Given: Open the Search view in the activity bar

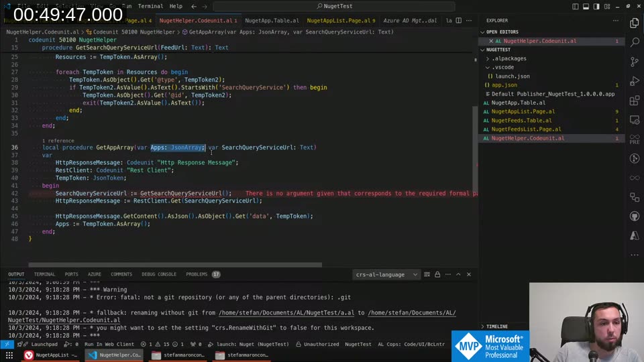Looking at the screenshot, I should [x=635, y=42].
